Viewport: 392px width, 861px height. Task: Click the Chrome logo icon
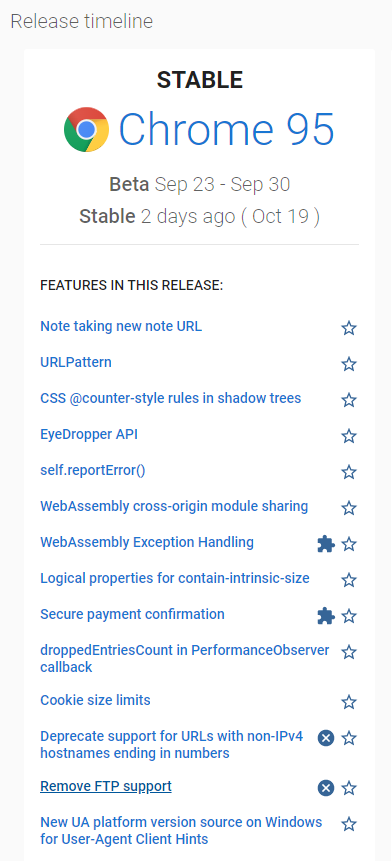pos(86,130)
